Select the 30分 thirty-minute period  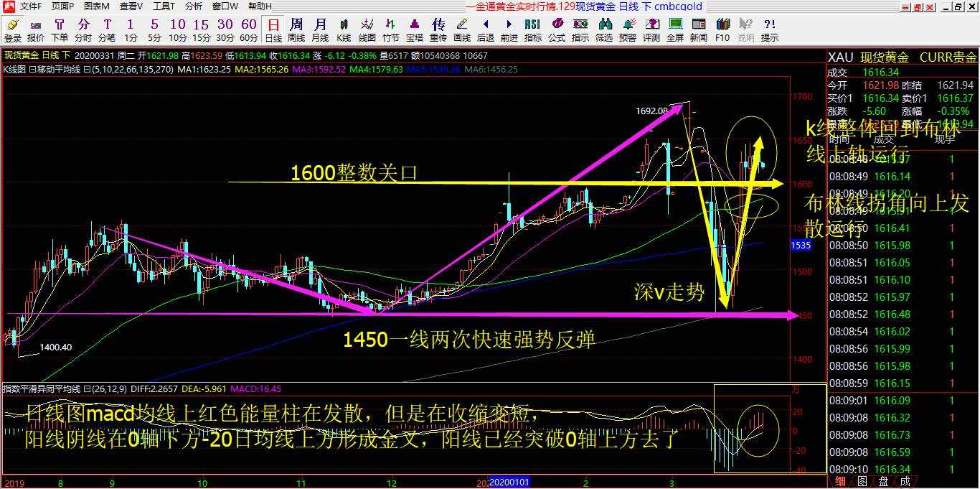pos(225,30)
